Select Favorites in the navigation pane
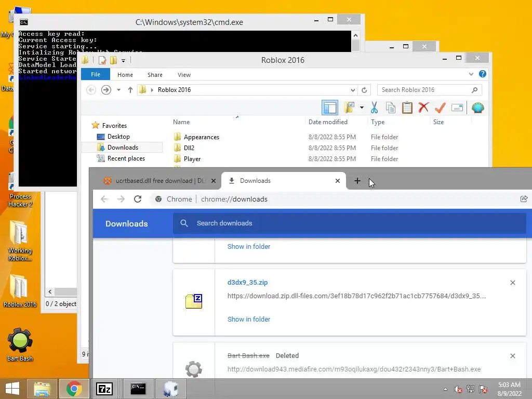The image size is (532, 399). (114, 126)
